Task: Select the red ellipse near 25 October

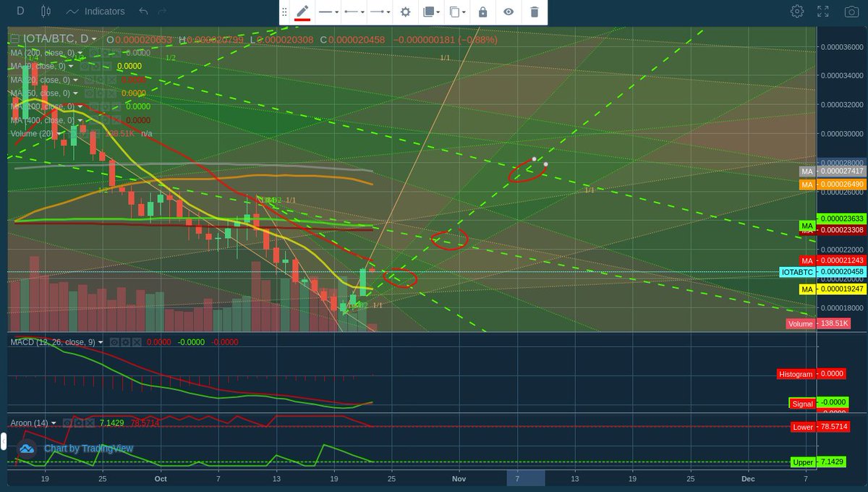Action: pos(401,278)
